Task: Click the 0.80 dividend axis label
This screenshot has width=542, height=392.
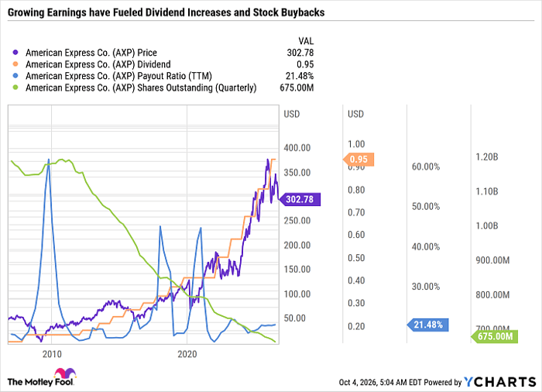Action: pos(356,190)
